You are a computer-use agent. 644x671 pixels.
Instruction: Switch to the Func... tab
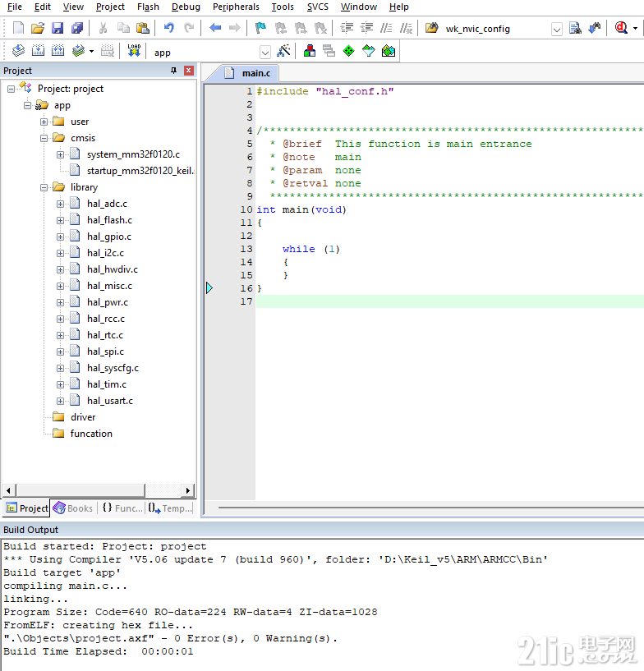click(122, 508)
